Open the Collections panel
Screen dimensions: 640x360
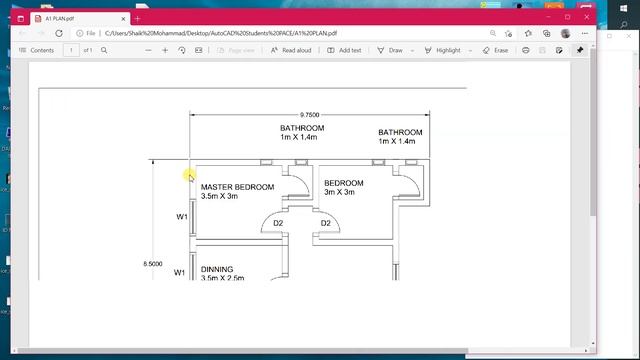click(x=547, y=33)
